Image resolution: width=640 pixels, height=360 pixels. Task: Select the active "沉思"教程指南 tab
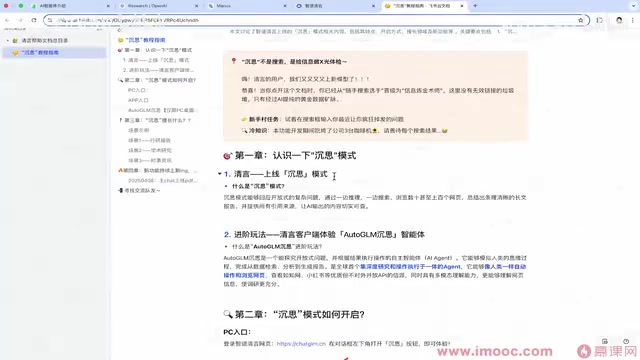coord(424,6)
